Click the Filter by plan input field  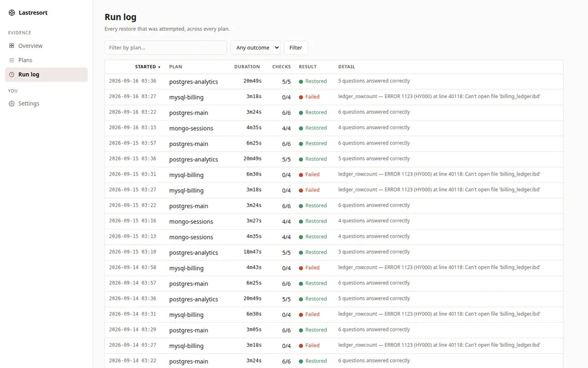coord(166,47)
